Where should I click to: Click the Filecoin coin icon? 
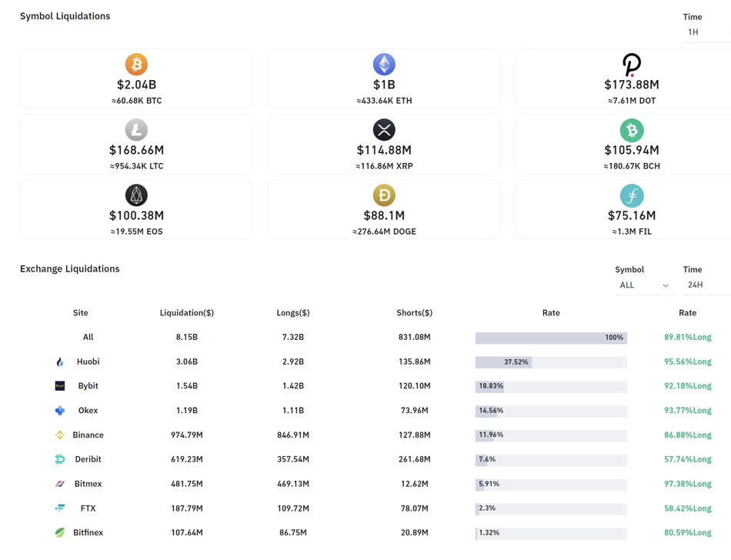(632, 195)
